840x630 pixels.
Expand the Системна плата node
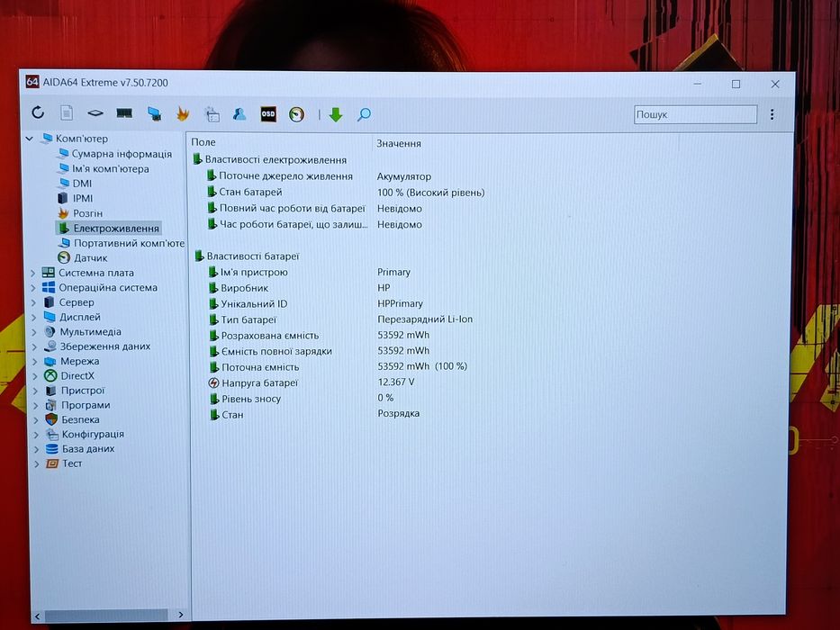click(33, 274)
